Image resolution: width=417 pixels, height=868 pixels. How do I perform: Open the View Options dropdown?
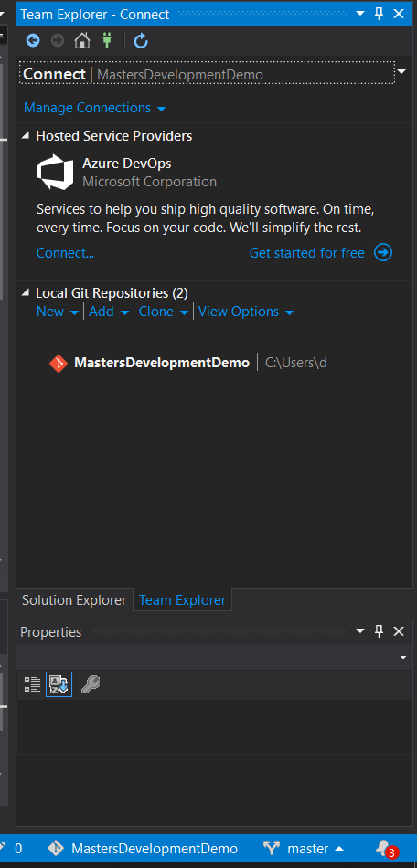pos(246,312)
